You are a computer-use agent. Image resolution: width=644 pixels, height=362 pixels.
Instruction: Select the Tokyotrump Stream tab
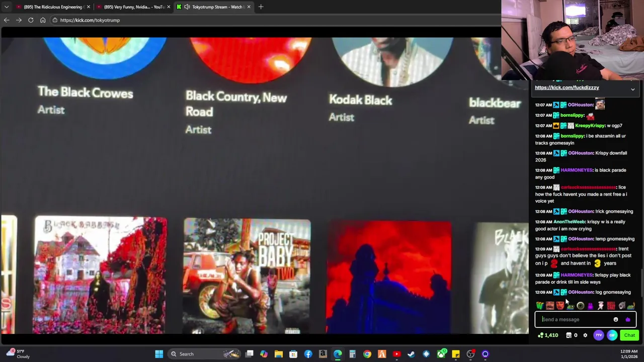213,7
